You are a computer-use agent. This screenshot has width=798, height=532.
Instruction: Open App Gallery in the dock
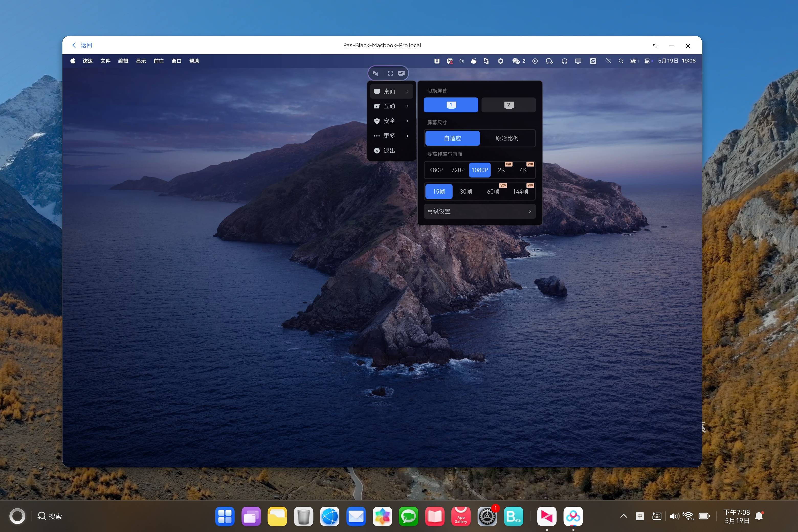[x=461, y=516]
